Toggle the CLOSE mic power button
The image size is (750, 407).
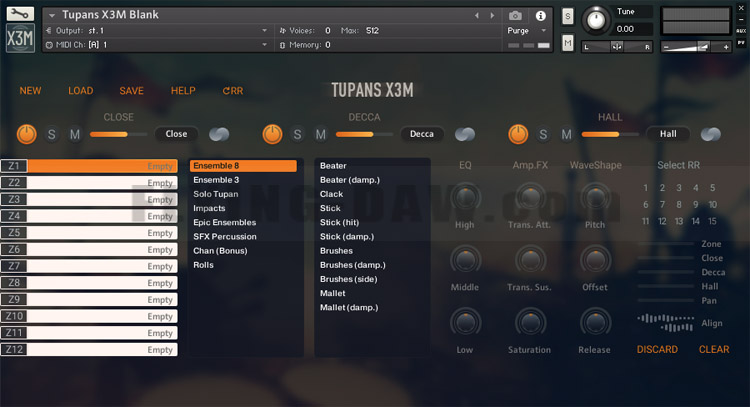[x=27, y=134]
